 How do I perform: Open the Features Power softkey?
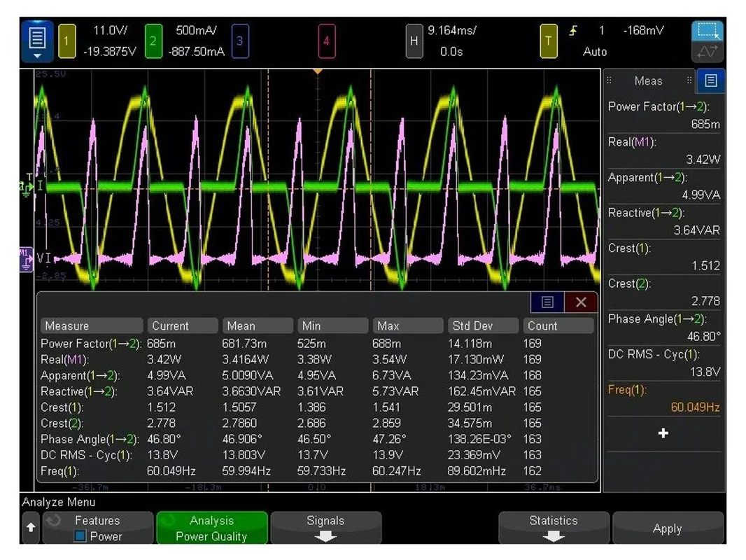click(98, 528)
